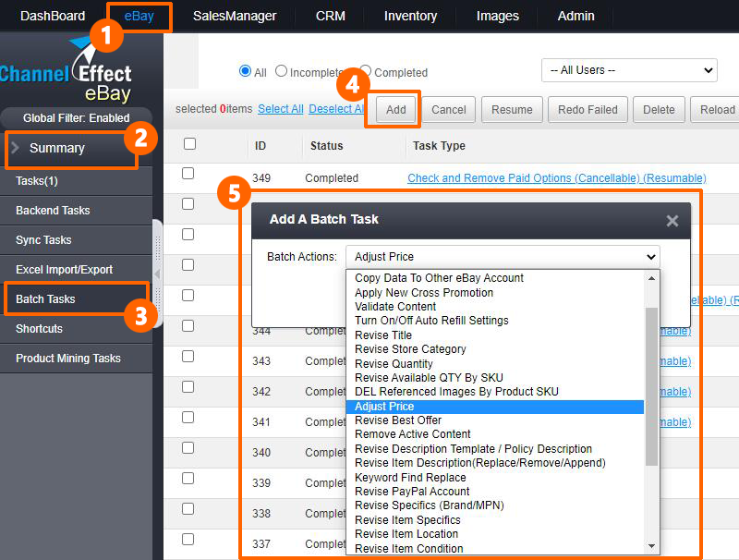Select the Completed radio button
739x560 pixels.
[x=365, y=71]
